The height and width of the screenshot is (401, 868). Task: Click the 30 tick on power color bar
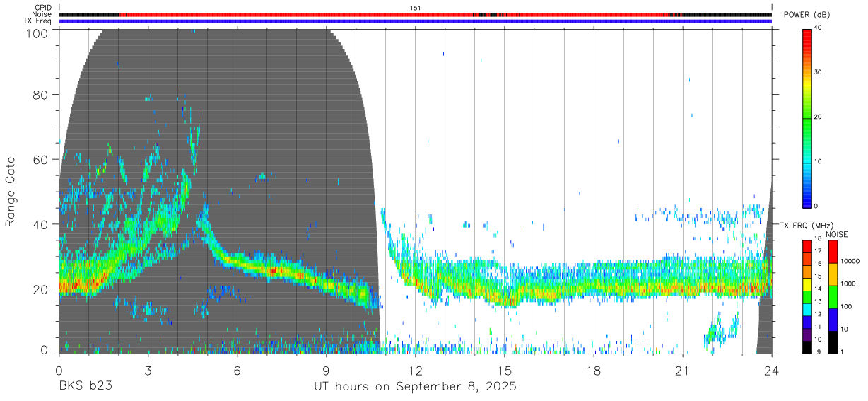(818, 73)
